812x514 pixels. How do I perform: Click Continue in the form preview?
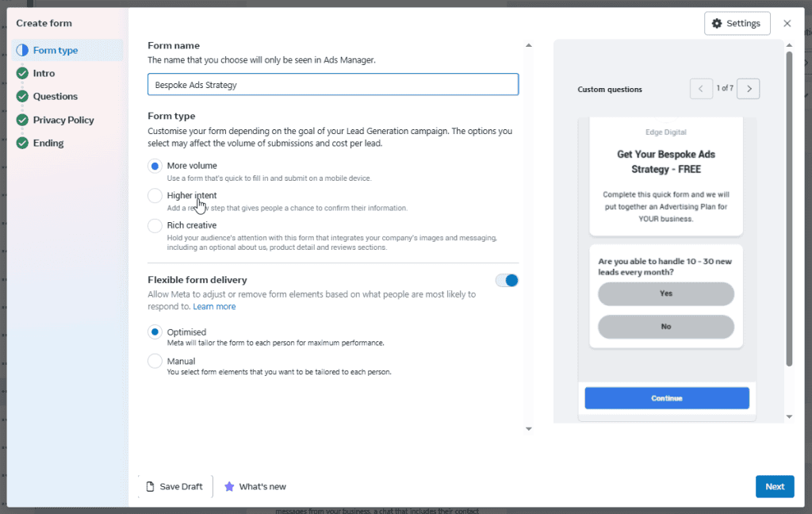(667, 398)
